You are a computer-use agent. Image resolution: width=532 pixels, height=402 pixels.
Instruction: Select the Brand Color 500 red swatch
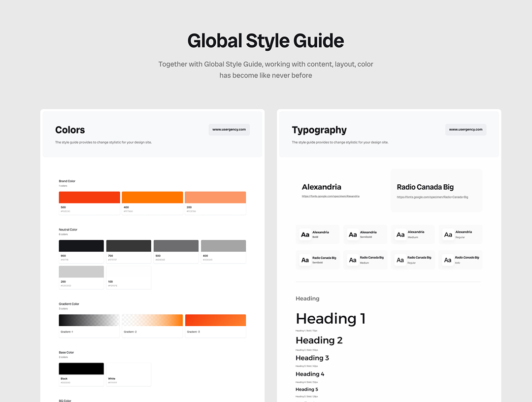[89, 198]
